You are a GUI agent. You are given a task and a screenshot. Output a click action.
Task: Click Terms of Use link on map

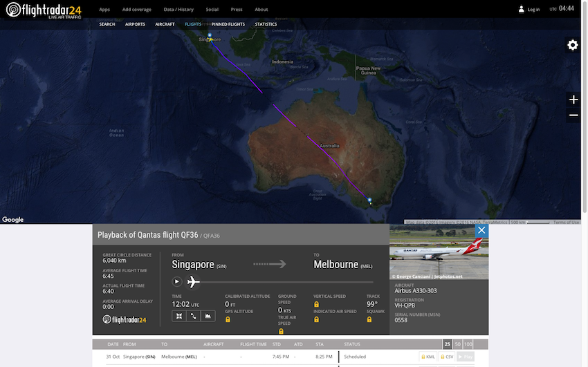567,222
